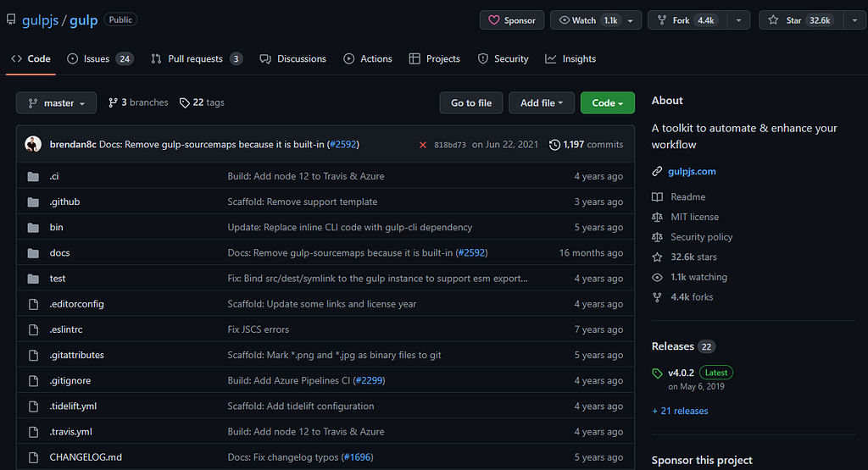Click 'Scaffold: Add tidelift configuration' commit message
The image size is (868, 470).
pos(301,406)
